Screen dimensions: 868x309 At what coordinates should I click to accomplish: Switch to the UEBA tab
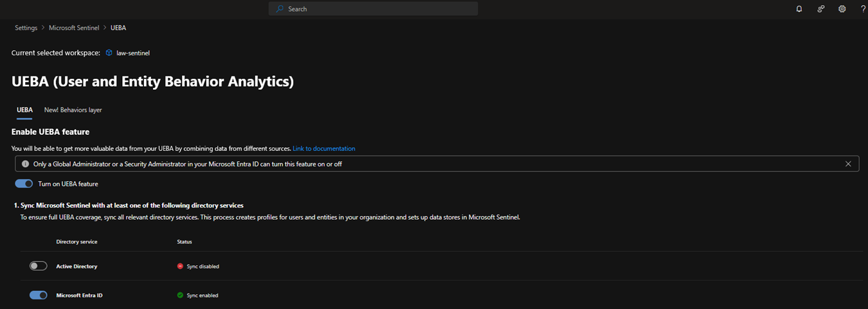(24, 110)
